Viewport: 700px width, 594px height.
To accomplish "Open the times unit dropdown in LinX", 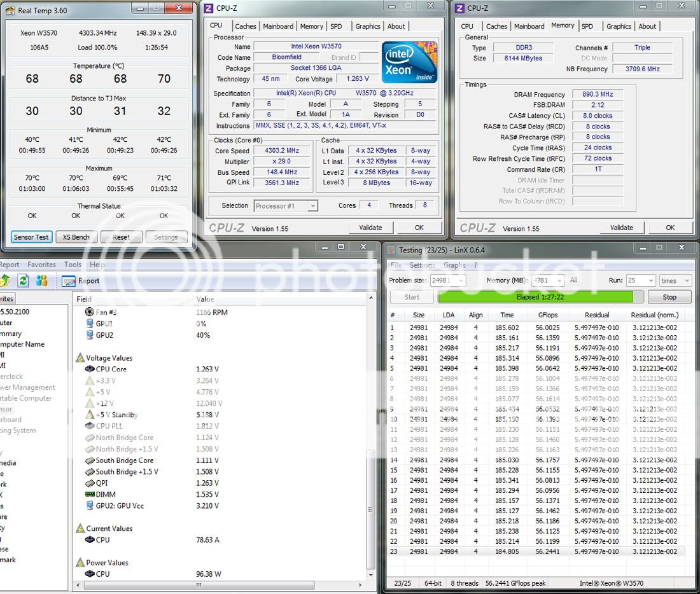I will point(687,280).
